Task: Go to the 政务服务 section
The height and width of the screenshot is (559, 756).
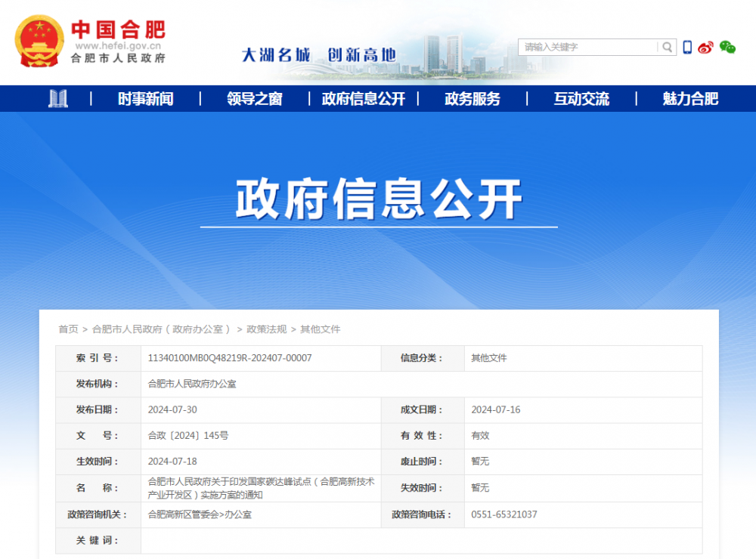Action: coord(472,99)
